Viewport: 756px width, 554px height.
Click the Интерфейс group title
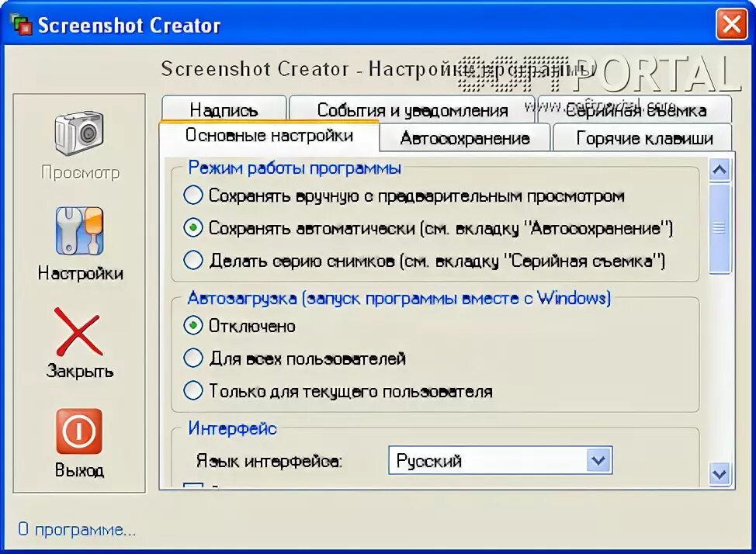(232, 428)
